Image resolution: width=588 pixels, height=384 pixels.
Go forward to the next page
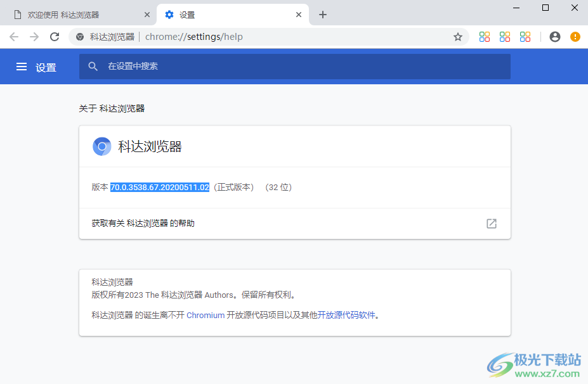click(34, 37)
